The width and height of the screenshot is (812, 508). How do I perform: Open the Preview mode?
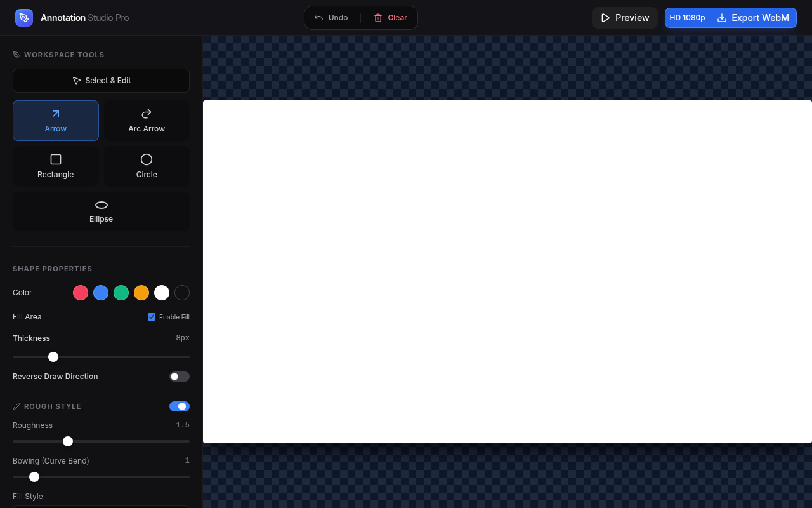[x=625, y=18]
